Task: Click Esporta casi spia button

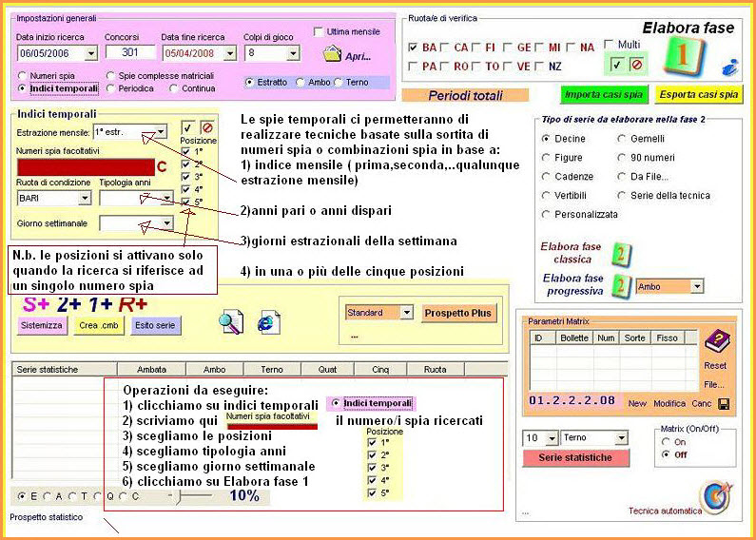Action: pyautogui.click(x=699, y=94)
